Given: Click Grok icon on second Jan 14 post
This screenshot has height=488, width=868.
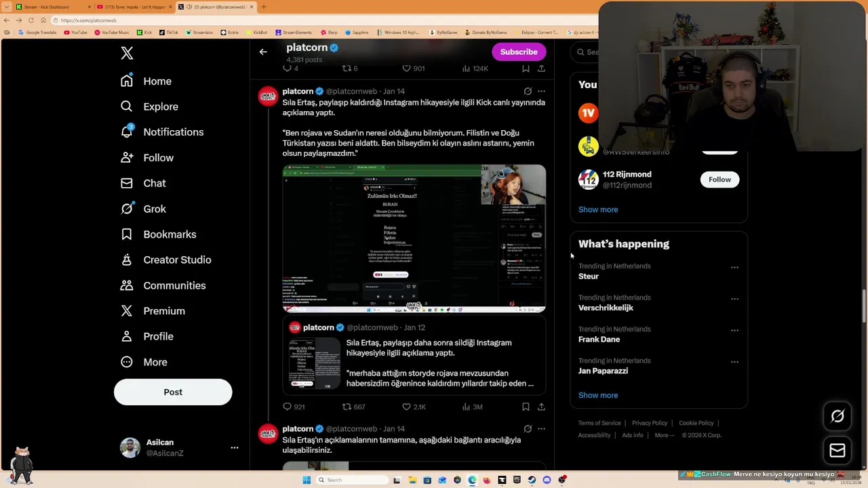Looking at the screenshot, I should click(x=528, y=428).
